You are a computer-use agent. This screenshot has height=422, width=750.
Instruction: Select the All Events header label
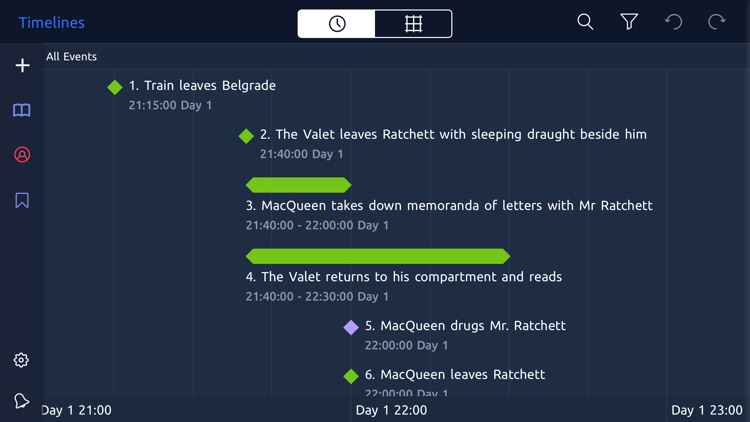[71, 56]
